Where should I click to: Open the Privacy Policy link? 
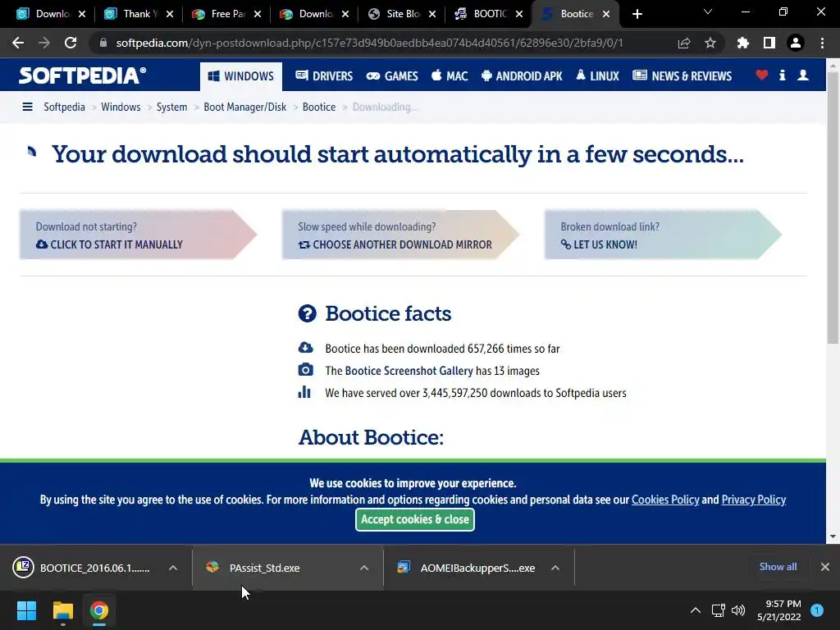[x=754, y=500]
